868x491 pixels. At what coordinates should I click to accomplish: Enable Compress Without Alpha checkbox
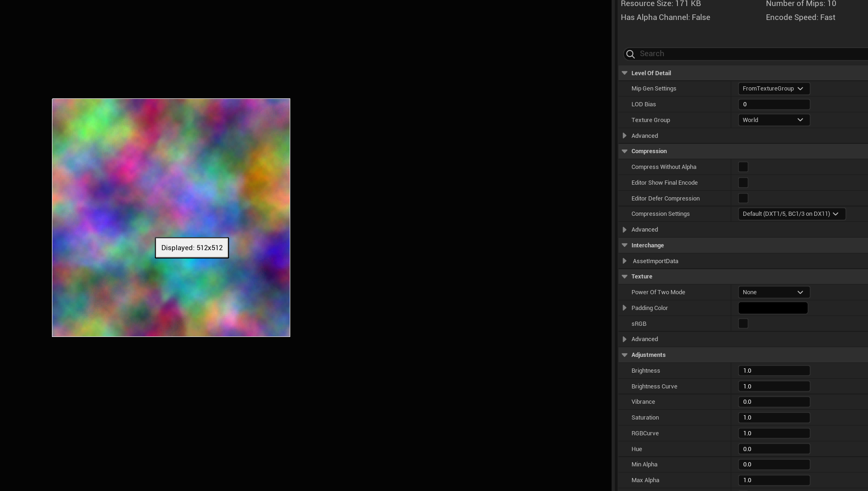pyautogui.click(x=743, y=167)
